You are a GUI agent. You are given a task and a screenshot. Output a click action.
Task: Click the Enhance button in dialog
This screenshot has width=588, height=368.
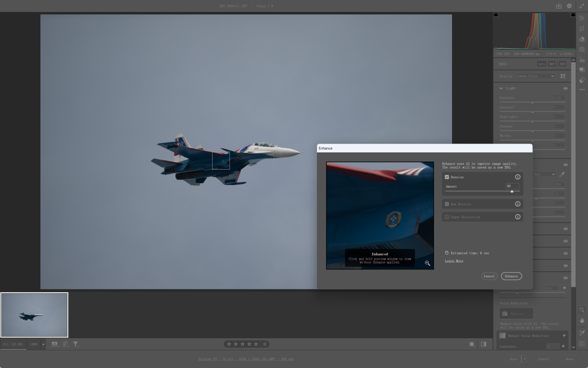click(x=511, y=276)
